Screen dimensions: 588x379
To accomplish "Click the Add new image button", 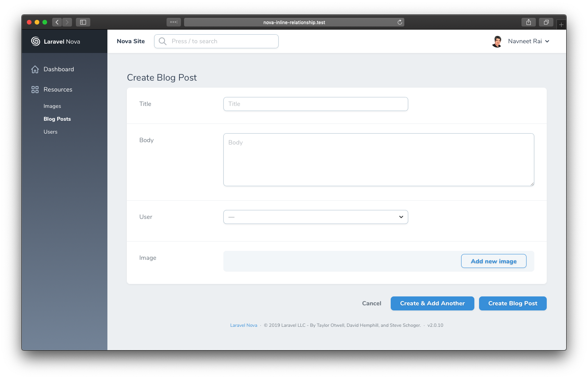I will 493,261.
